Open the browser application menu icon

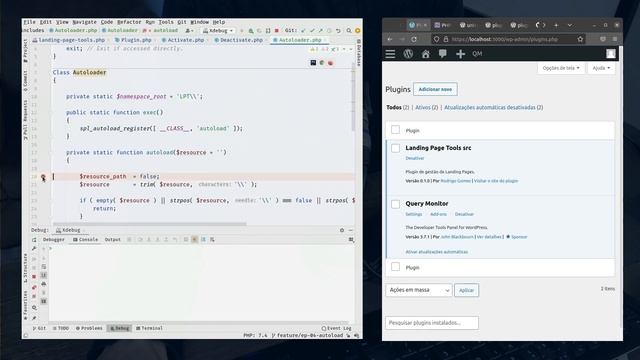(615, 39)
